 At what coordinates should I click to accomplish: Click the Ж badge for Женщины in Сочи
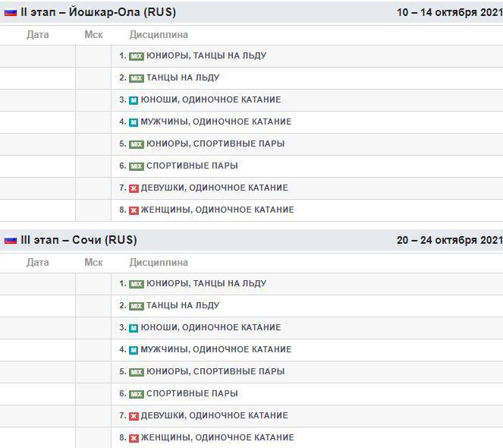tap(134, 438)
